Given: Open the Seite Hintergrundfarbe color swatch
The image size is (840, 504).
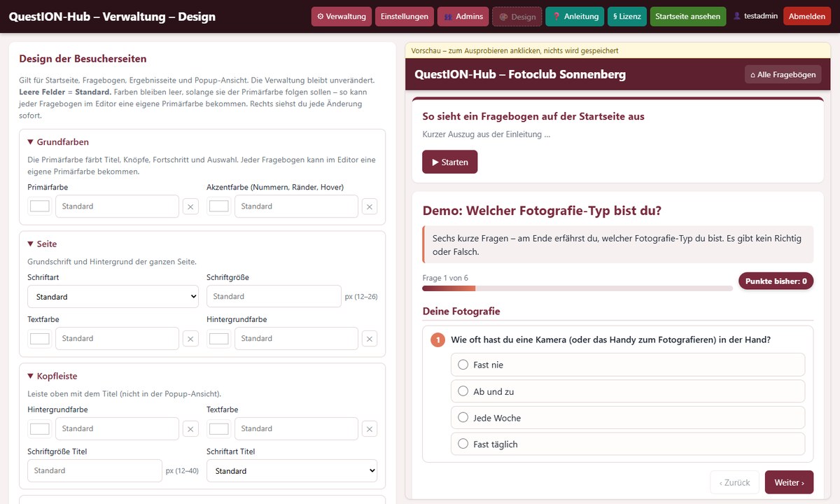Looking at the screenshot, I should click(x=219, y=339).
